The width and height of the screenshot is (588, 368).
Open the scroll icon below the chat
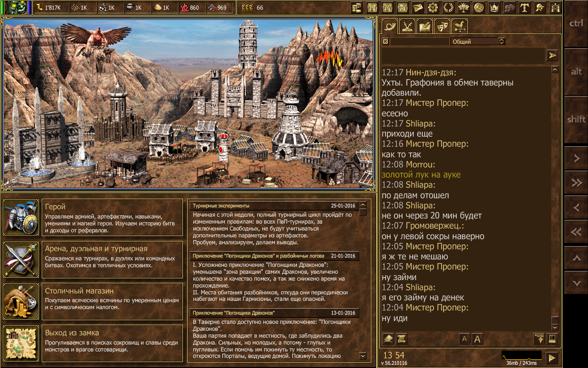[402, 339]
